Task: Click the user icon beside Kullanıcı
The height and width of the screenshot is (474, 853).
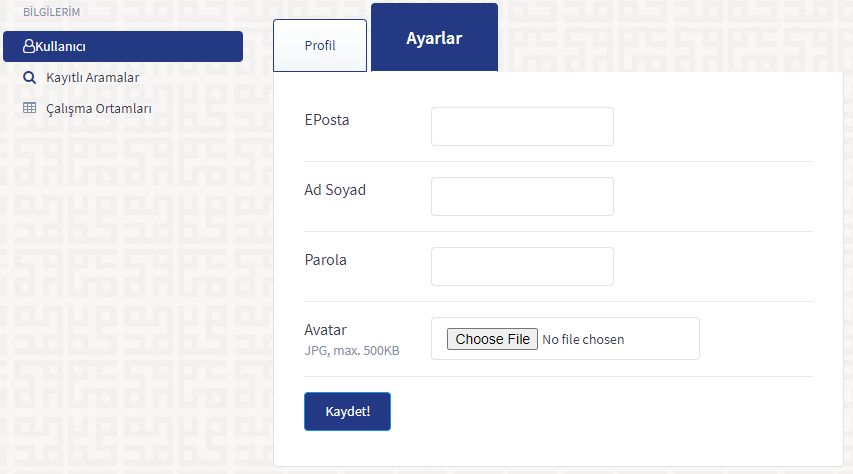Action: [x=28, y=47]
